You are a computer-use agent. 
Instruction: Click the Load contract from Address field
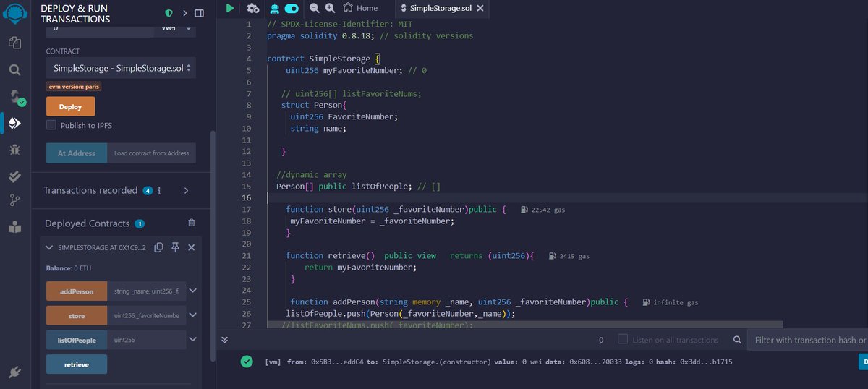(152, 153)
